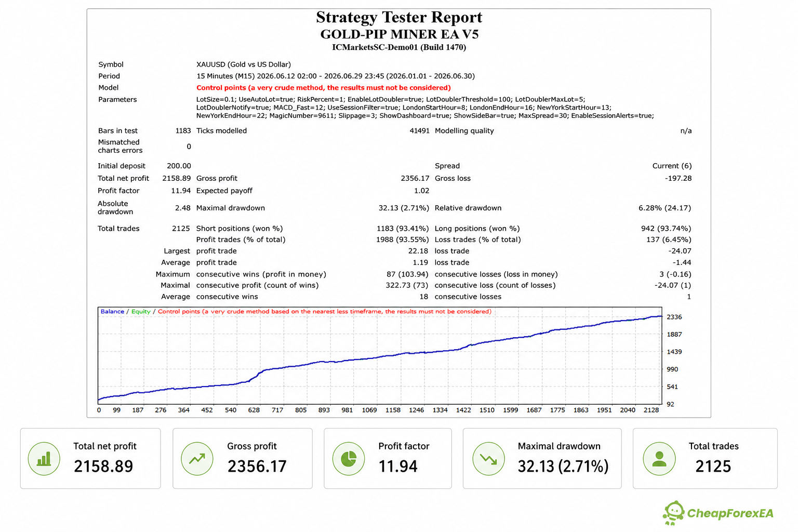This screenshot has height=532, width=798.
Task: Click the Expected payoff value 1.02
Action: coord(421,191)
